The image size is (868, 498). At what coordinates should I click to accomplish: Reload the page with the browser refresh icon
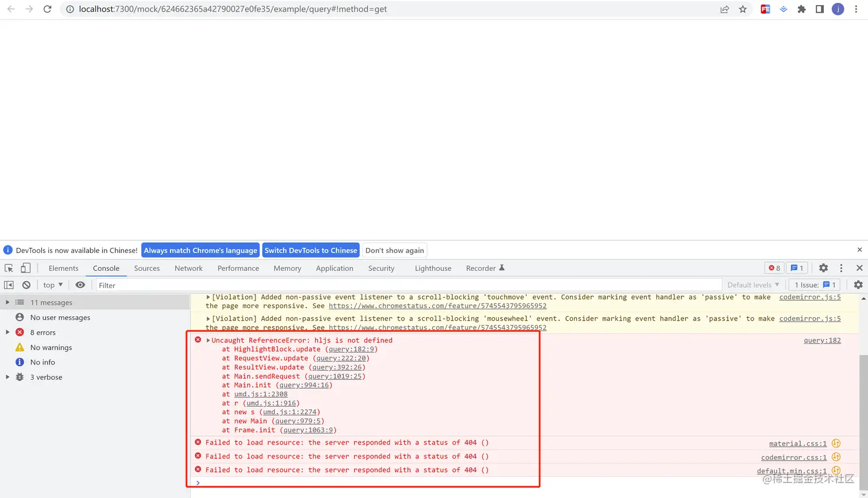(x=47, y=9)
